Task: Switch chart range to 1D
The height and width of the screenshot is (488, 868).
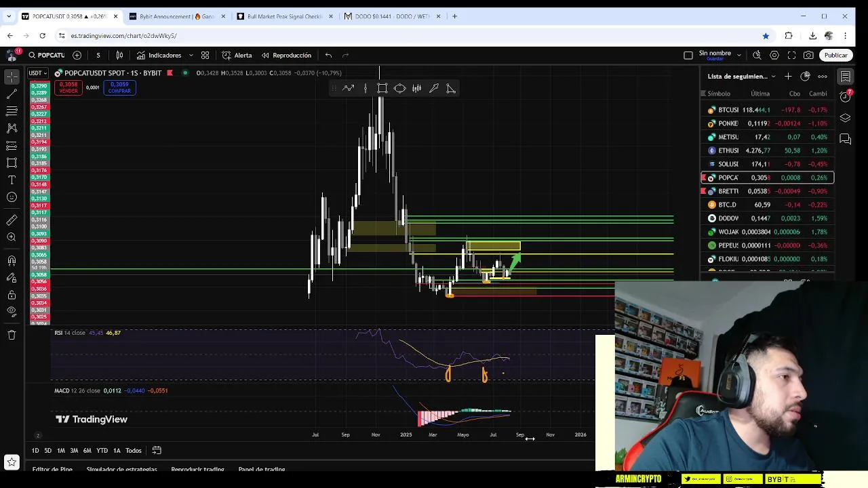Action: (35, 451)
